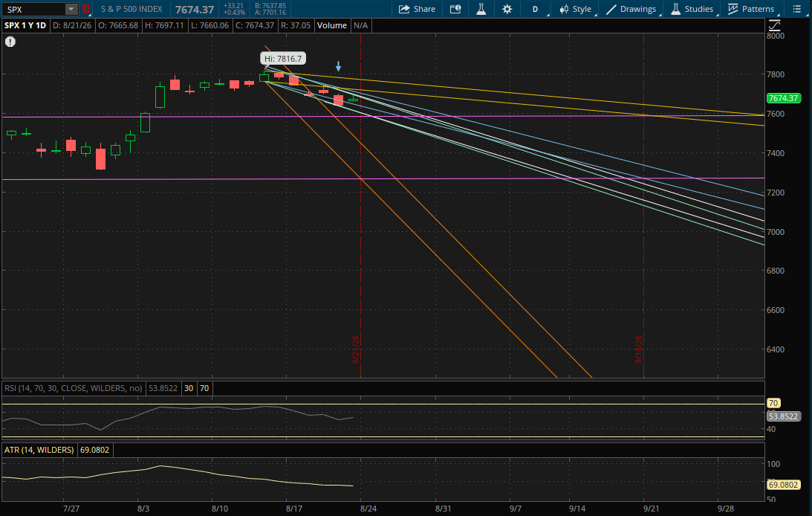This screenshot has height=516, width=812.
Task: Open the Patterns menu
Action: tap(751, 9)
